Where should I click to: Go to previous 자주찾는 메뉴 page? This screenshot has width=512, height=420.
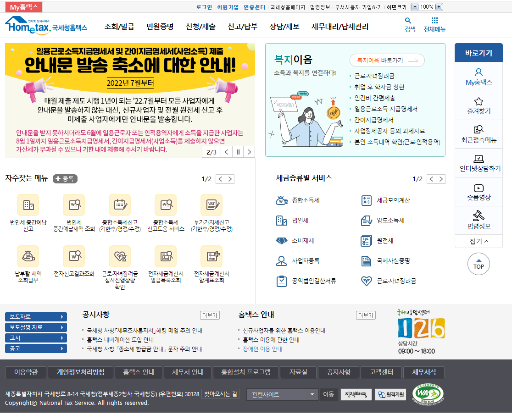220,179
